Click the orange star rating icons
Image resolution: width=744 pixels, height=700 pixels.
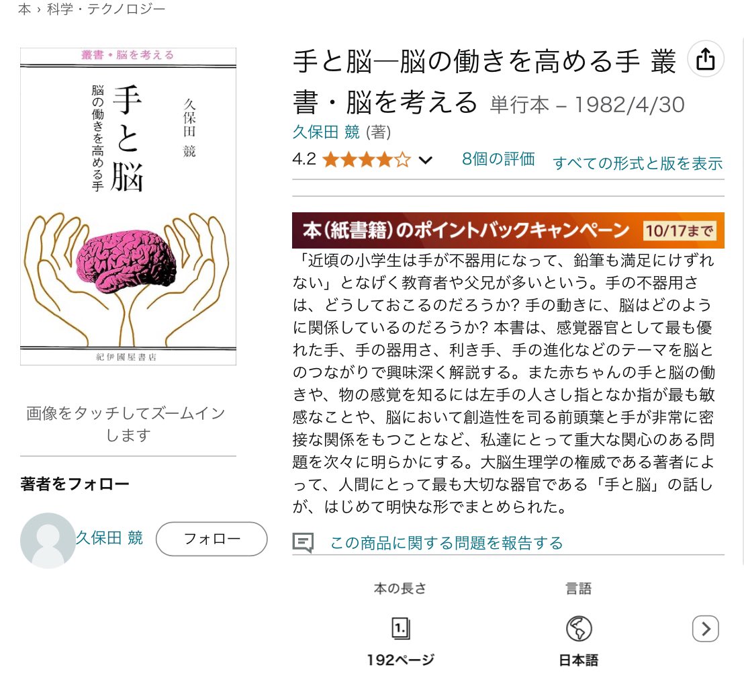pos(367,160)
